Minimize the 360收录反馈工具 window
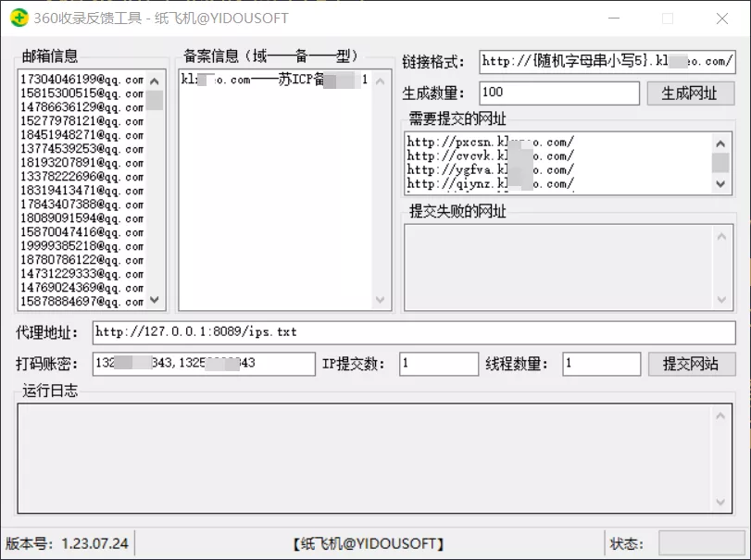This screenshot has height=560, width=751. click(x=614, y=19)
